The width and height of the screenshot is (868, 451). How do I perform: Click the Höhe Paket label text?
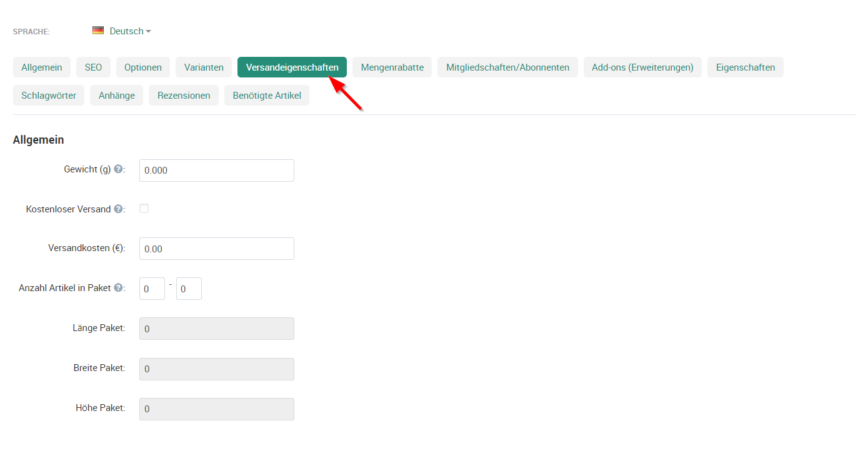pyautogui.click(x=101, y=408)
